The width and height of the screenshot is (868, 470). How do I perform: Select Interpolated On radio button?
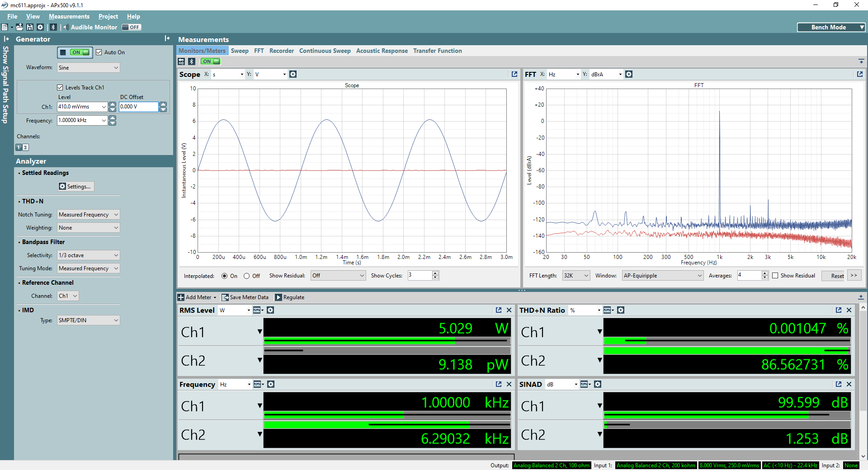pos(225,276)
